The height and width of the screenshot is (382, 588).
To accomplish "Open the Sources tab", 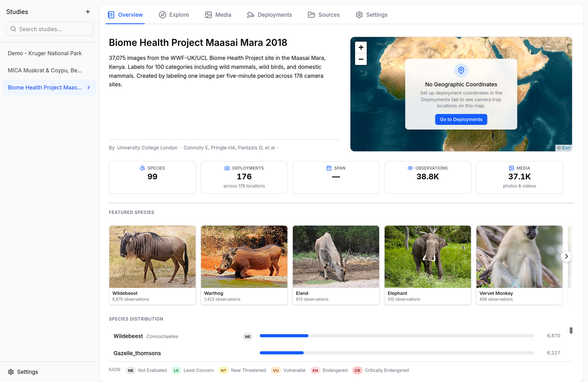I will pos(324,15).
